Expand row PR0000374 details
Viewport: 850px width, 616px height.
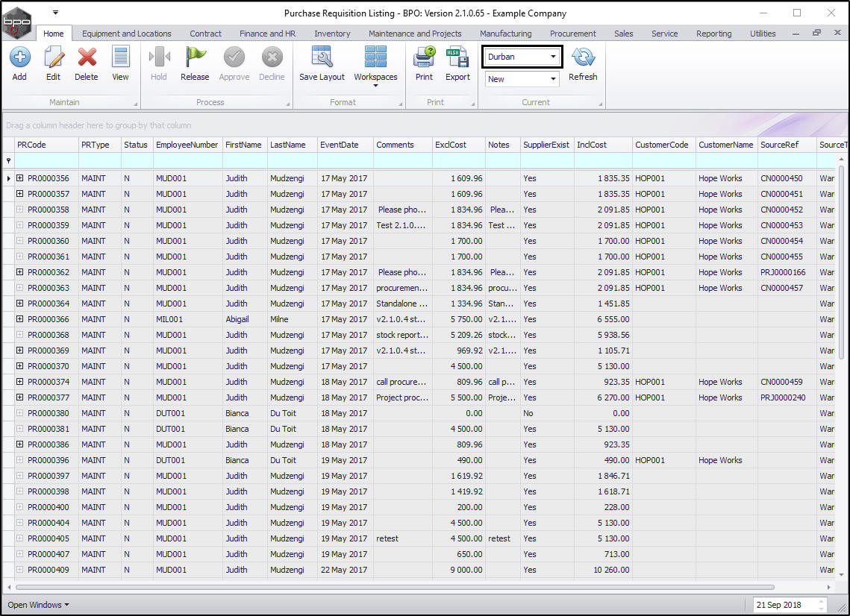tap(20, 382)
